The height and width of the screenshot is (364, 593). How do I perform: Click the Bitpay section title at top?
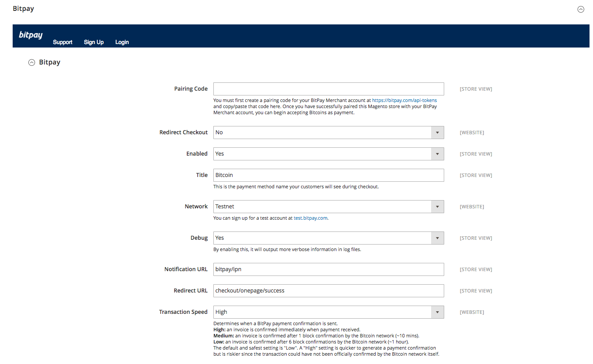pos(24,9)
